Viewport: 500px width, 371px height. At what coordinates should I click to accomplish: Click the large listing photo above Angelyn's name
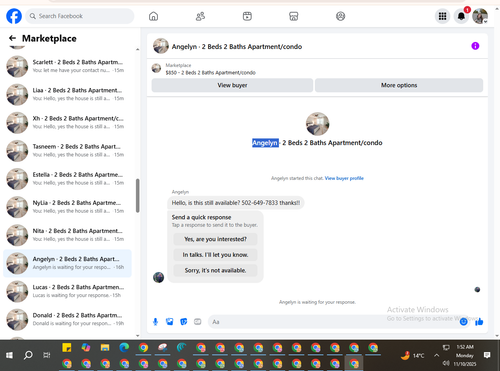pos(317,124)
